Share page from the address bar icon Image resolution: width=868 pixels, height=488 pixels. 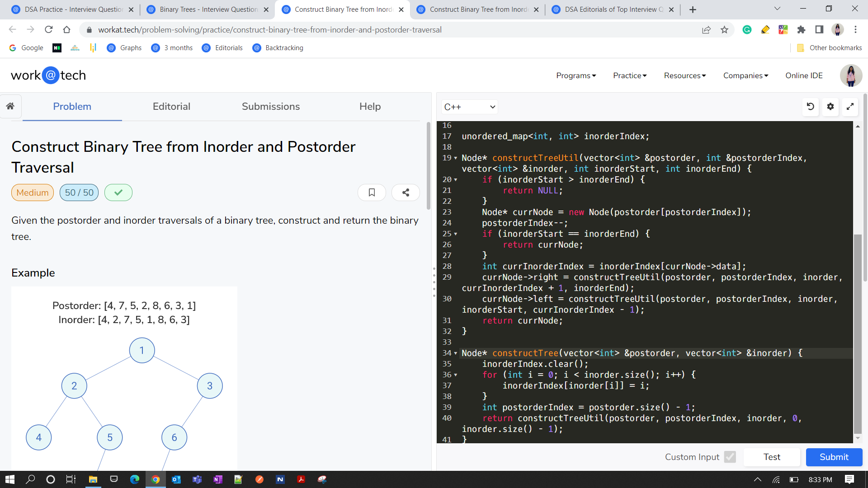click(x=706, y=30)
